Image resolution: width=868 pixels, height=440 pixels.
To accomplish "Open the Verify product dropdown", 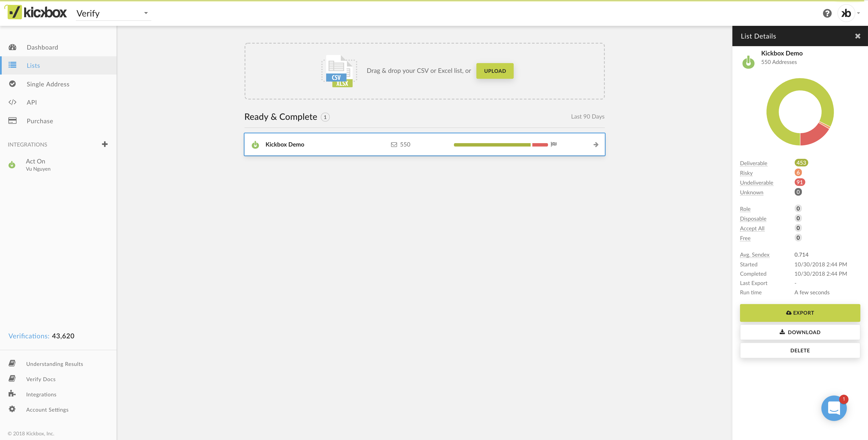I will (113, 14).
